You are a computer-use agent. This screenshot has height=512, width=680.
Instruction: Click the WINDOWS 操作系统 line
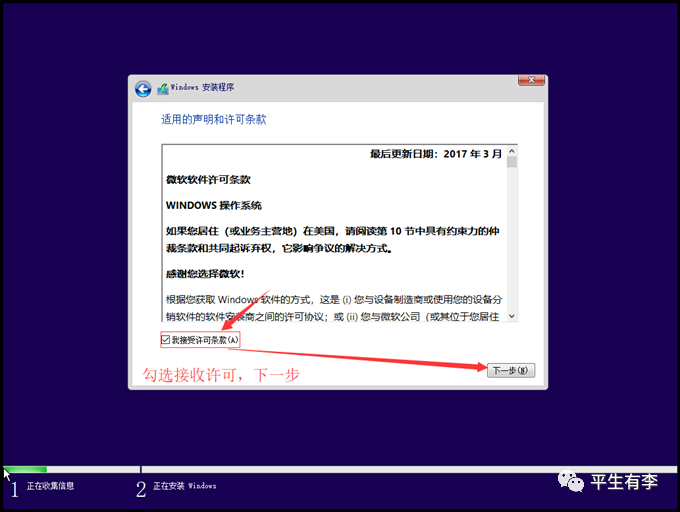[214, 205]
